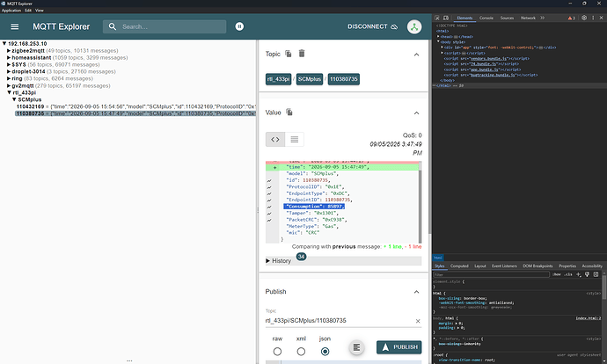
Task: Toggle the .cls class editor
Action: point(568,274)
